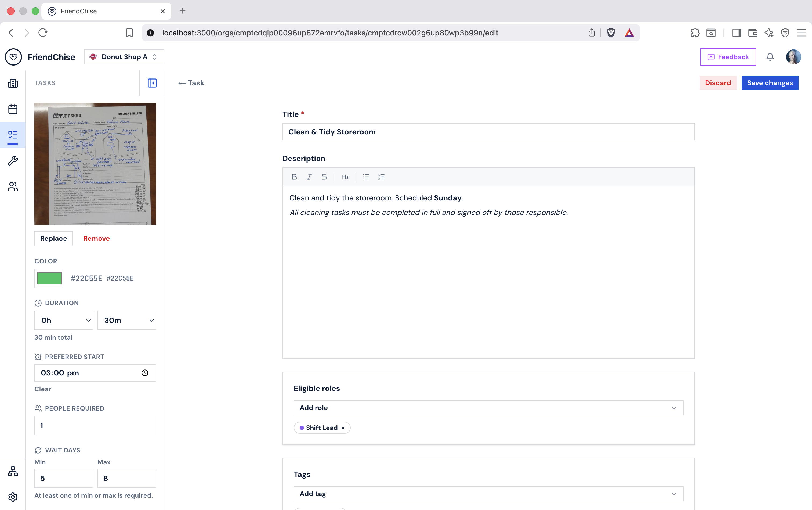Go back to Task view
Screen dimensions: 812x510
(191, 83)
